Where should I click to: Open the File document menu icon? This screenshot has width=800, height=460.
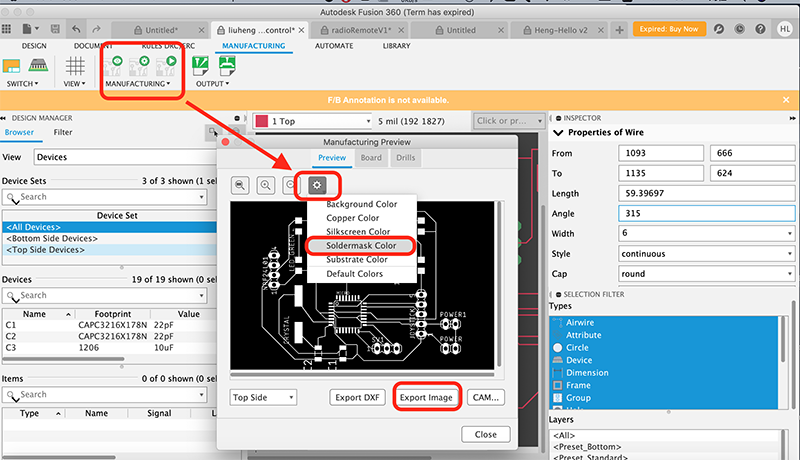[29, 29]
